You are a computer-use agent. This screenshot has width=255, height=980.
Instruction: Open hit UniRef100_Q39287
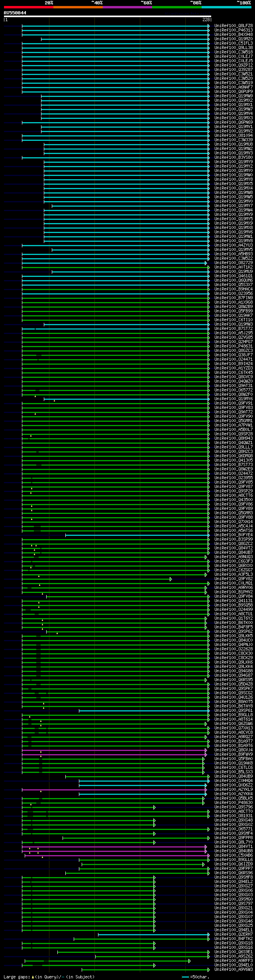pos(233,70)
